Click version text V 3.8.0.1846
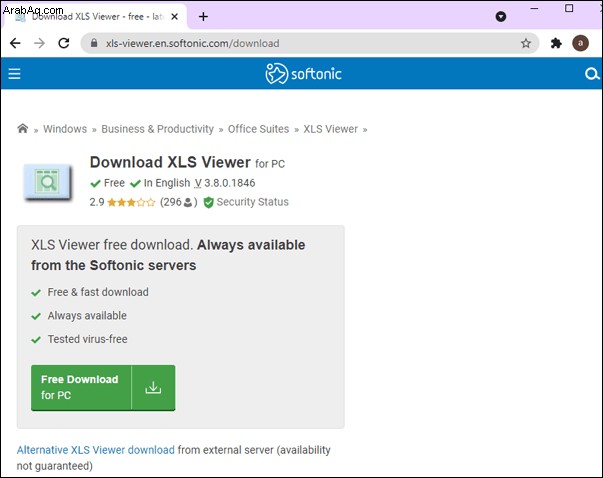The image size is (603, 478). coord(225,183)
